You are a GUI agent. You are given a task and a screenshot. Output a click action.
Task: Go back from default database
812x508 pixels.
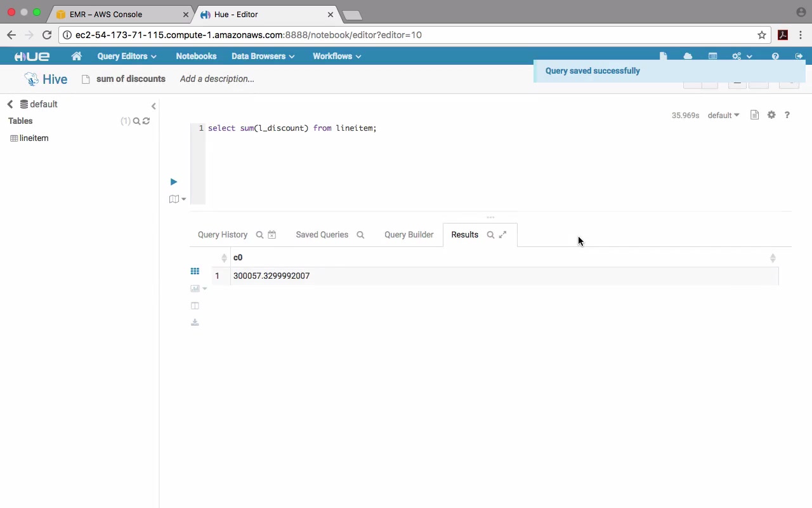pos(10,104)
